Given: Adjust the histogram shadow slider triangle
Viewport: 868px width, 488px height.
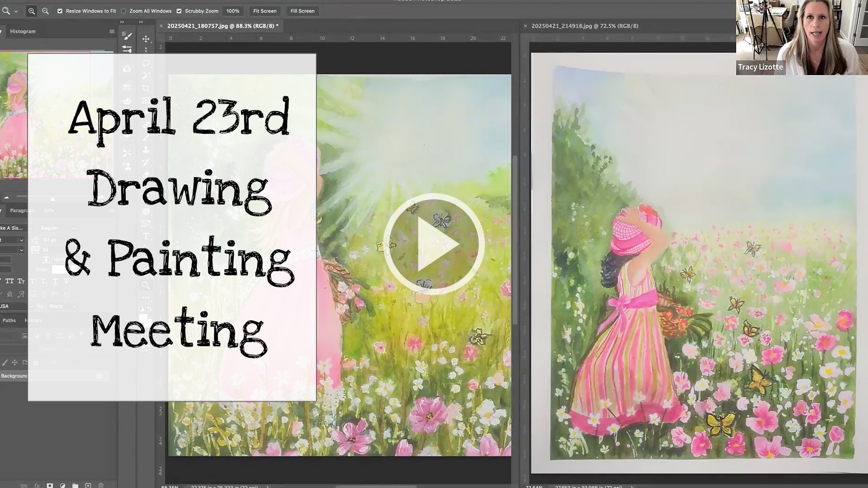Looking at the screenshot, I should pyautogui.click(x=6, y=197).
